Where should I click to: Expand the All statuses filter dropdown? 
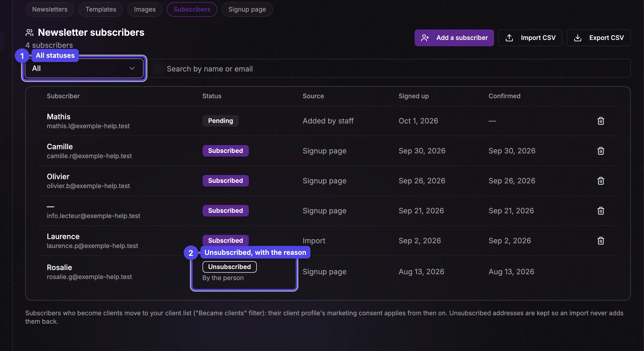click(x=84, y=69)
